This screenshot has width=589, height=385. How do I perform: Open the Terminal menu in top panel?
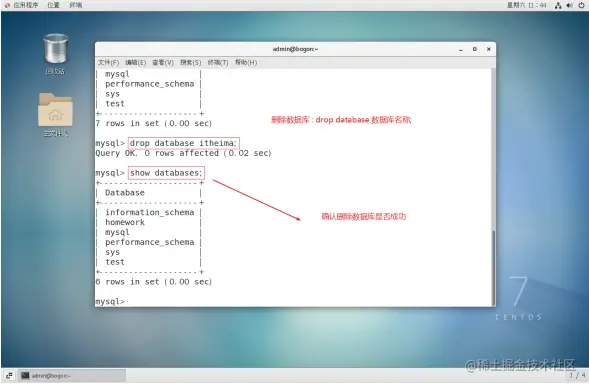coord(76,5)
